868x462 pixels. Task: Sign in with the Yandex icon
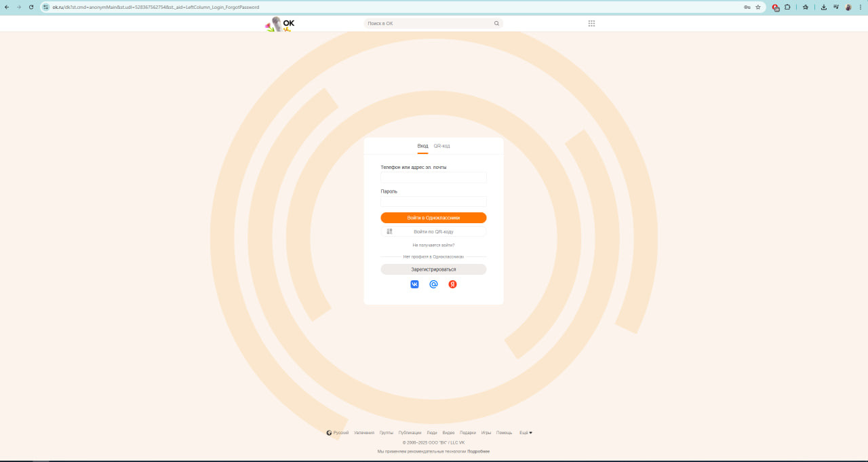coord(452,284)
